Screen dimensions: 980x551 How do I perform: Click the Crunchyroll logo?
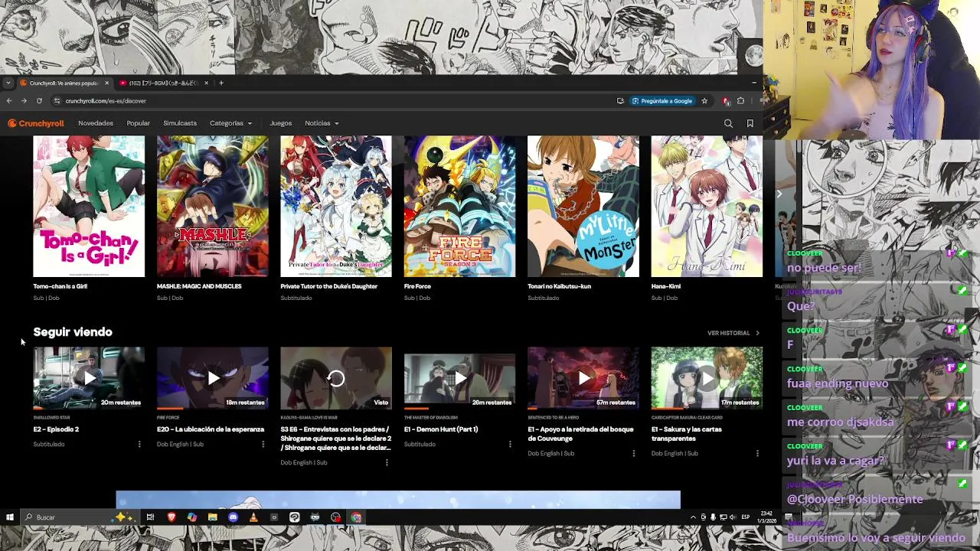click(x=36, y=123)
